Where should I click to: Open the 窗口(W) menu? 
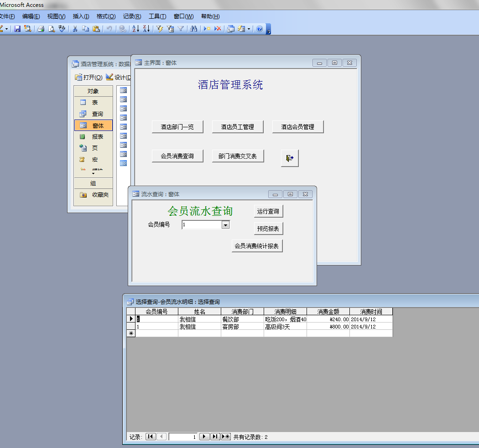(183, 16)
